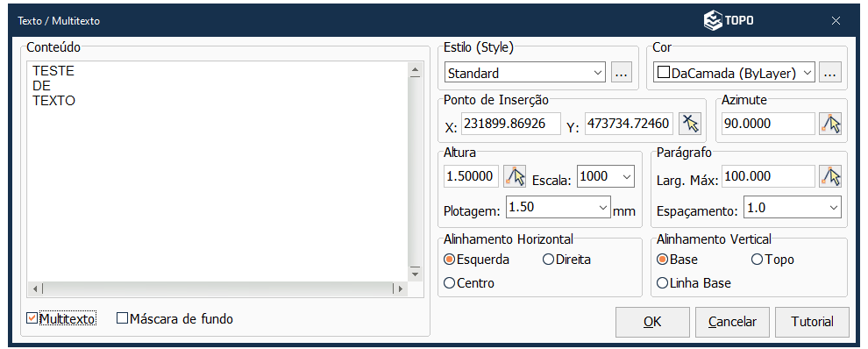Viewport: 868px width, 349px height.
Task: Click the word DE in content
Action: (x=41, y=86)
